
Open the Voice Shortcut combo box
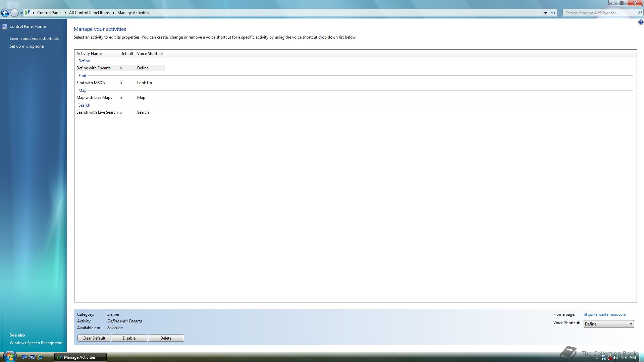(x=608, y=324)
